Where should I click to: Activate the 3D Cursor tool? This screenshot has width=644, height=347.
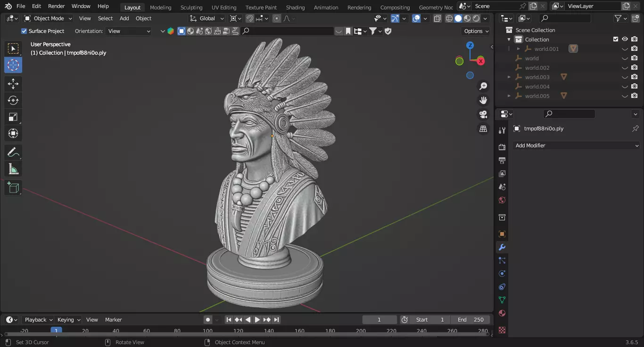[x=13, y=65]
